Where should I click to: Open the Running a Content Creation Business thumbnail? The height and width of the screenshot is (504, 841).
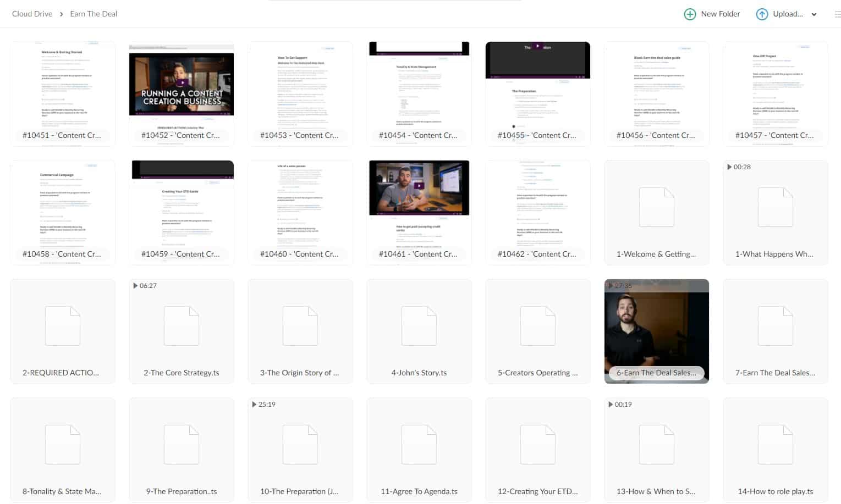[x=181, y=85]
